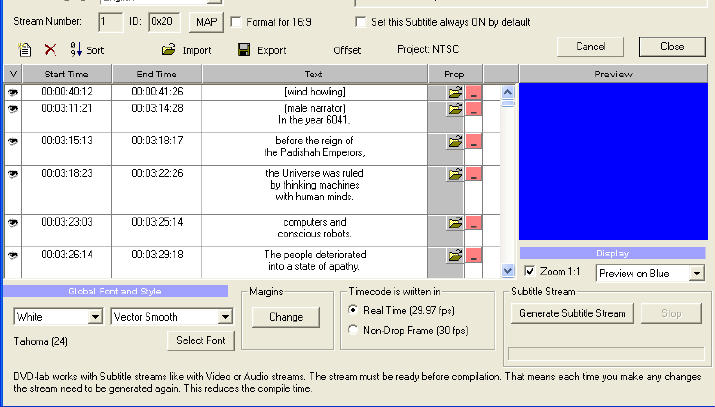715x407 pixels.
Task: Select the '[wind howling]' subtitle text
Action: click(315, 92)
